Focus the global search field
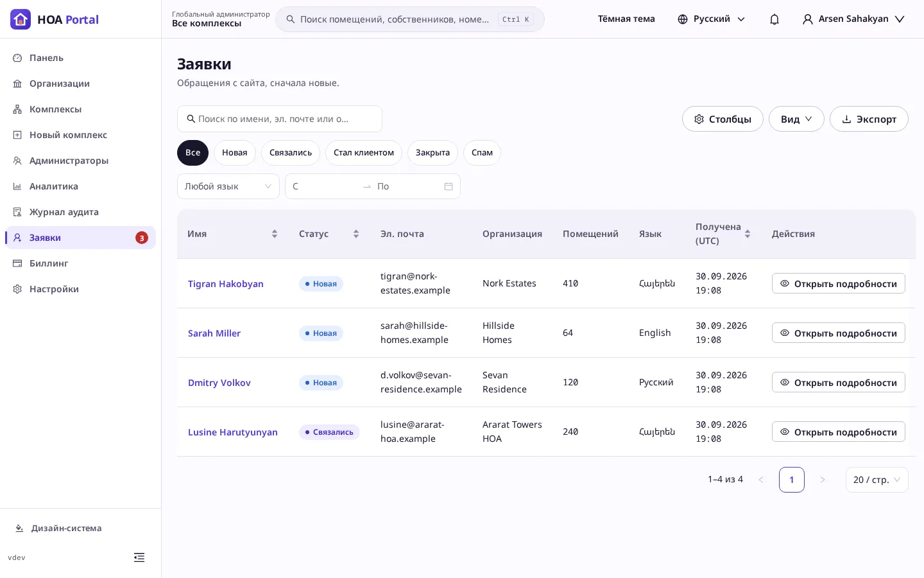Viewport: 924px width, 578px height. click(409, 19)
